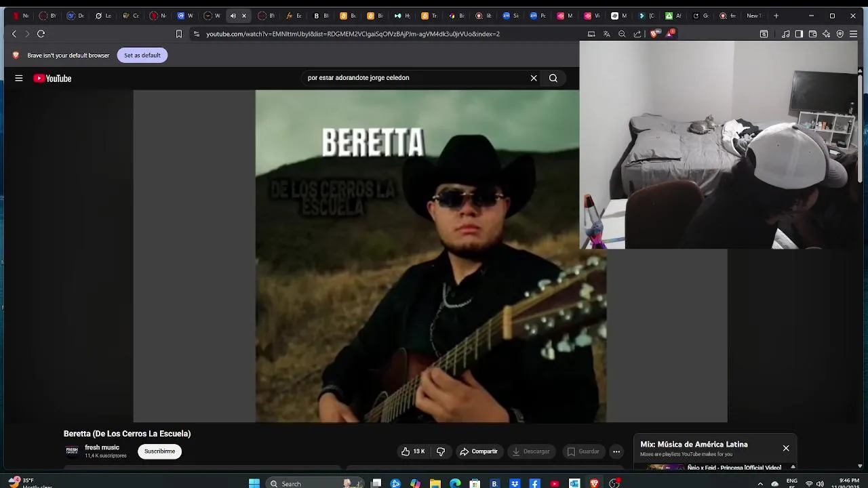The image size is (868, 488).
Task: Open Brave VPN shield icon
Action: coord(840,34)
